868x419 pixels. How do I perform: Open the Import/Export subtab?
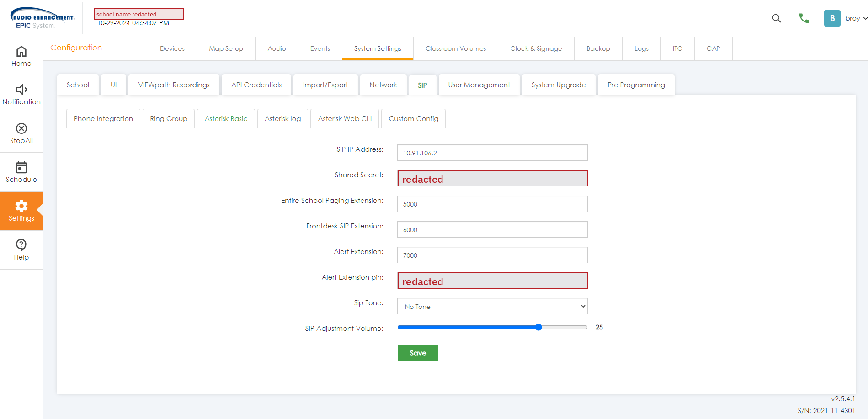[x=325, y=85]
